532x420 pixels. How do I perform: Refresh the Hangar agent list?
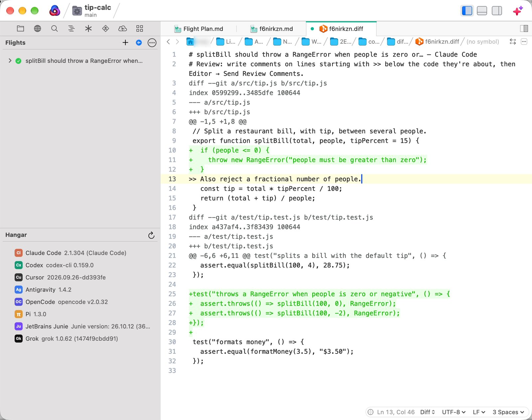pos(151,235)
